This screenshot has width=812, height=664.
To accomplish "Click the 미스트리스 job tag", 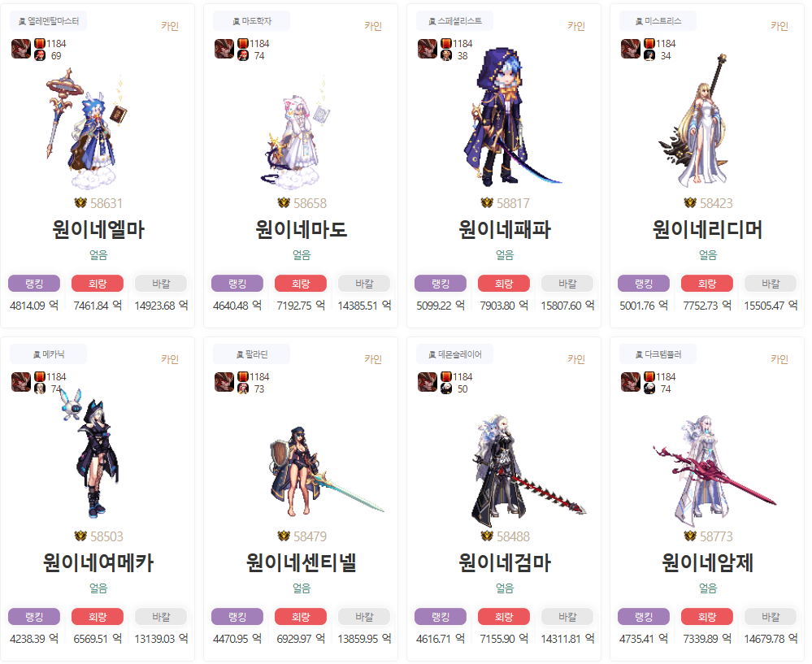I will 658,21.
